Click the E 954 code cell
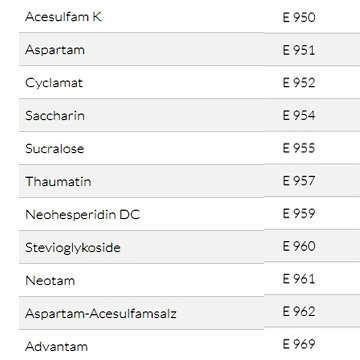The width and height of the screenshot is (360, 360). pos(299,115)
